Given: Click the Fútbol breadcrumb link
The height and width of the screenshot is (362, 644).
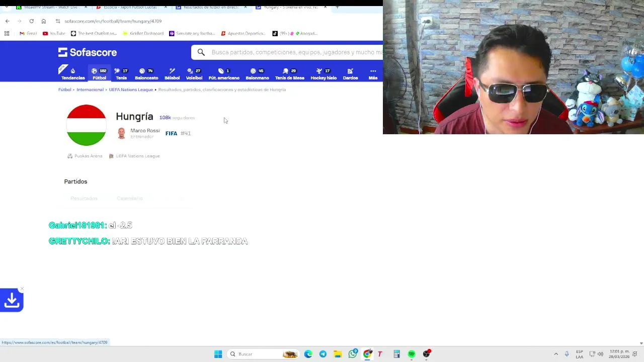Looking at the screenshot, I should point(64,89).
